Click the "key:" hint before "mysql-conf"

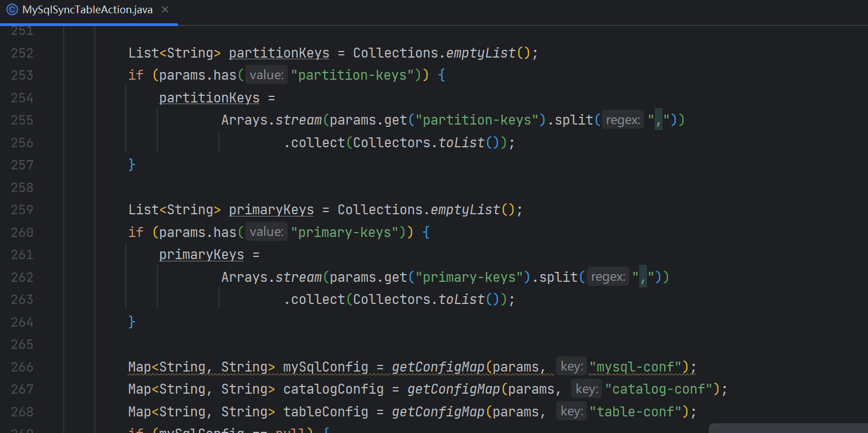tap(571, 367)
